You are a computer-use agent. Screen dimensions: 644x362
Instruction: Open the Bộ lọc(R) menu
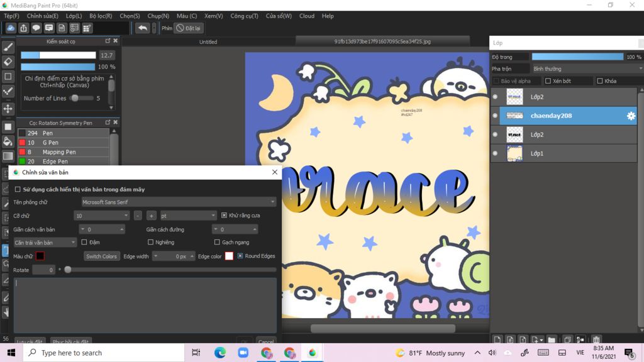pyautogui.click(x=101, y=16)
